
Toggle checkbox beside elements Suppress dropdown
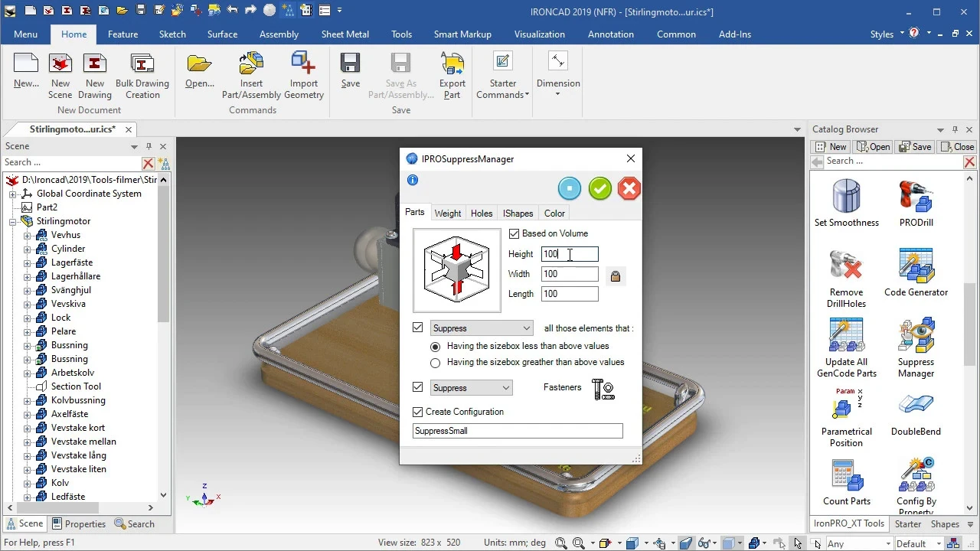tap(417, 328)
